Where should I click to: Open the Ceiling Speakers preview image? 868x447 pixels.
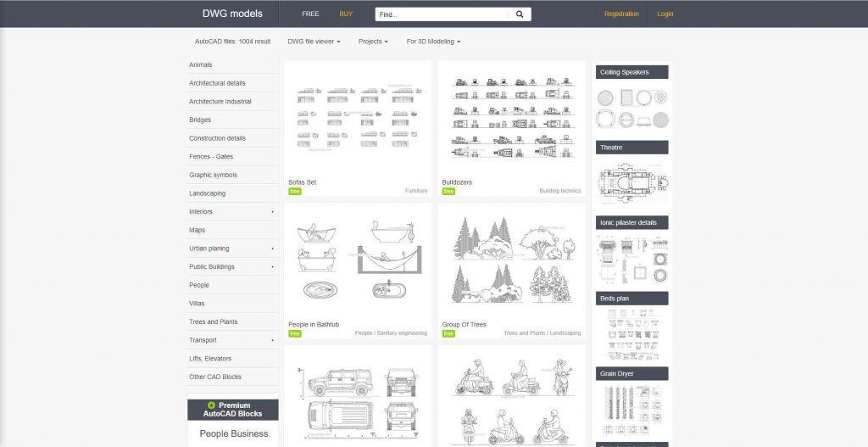pos(632,109)
